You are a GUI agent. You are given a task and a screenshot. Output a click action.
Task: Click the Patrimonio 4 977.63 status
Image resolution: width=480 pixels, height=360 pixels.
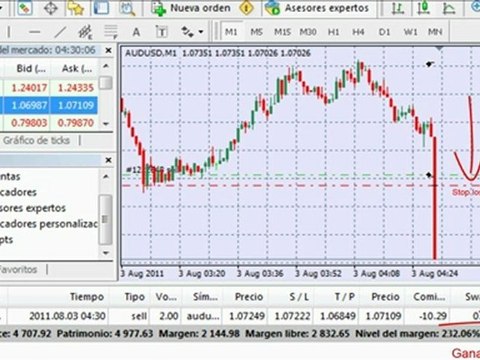105,333
